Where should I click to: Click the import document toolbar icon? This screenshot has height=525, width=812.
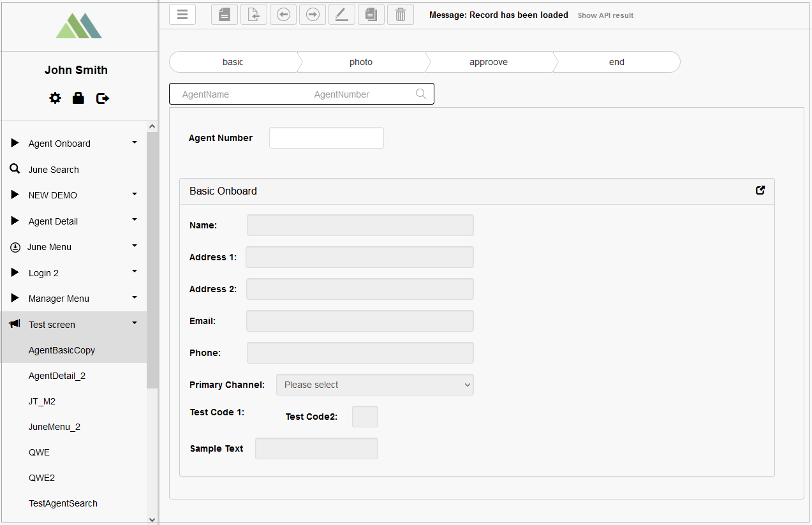pos(254,14)
